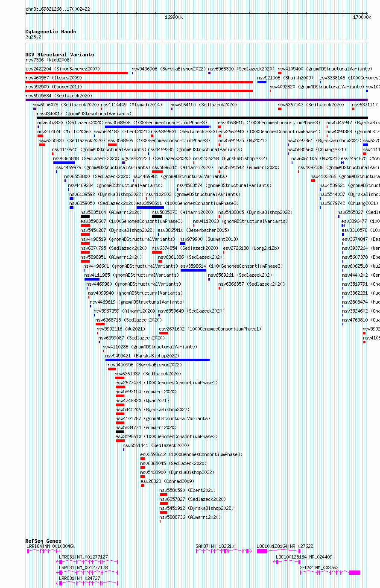
Task: Select the RefSeq Genes track title
Action: 43,541
